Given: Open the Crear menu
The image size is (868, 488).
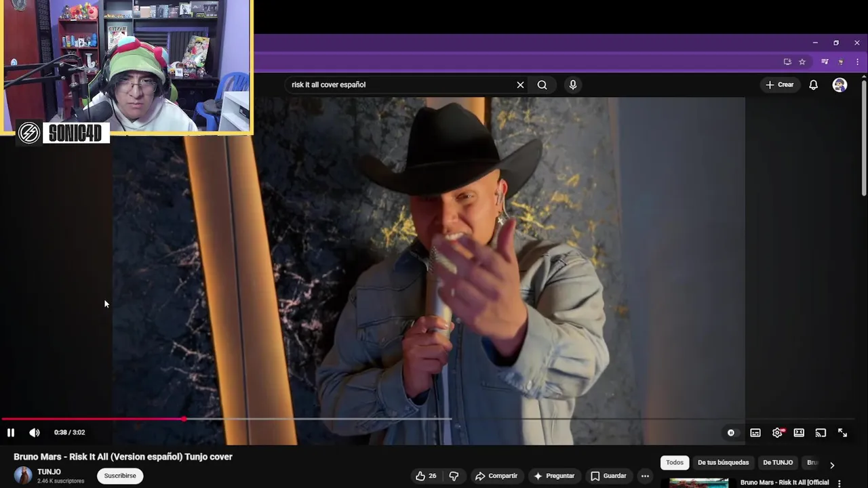Looking at the screenshot, I should [779, 85].
